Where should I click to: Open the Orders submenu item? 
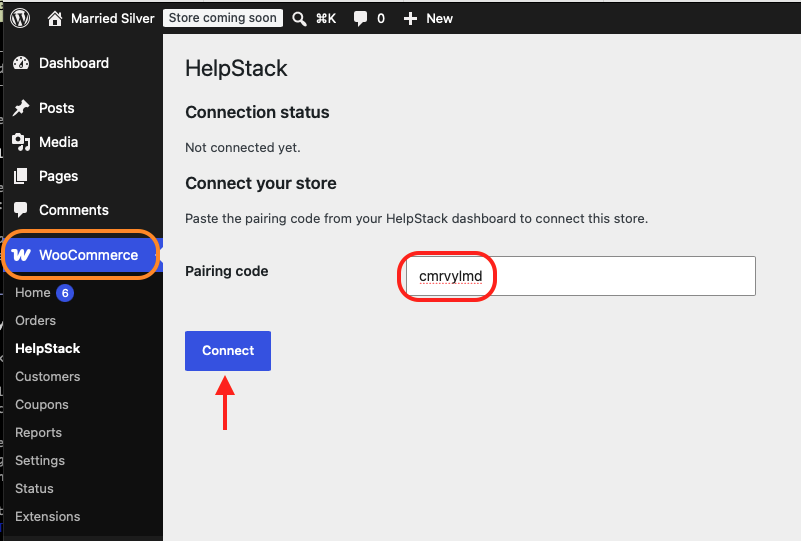click(x=35, y=320)
